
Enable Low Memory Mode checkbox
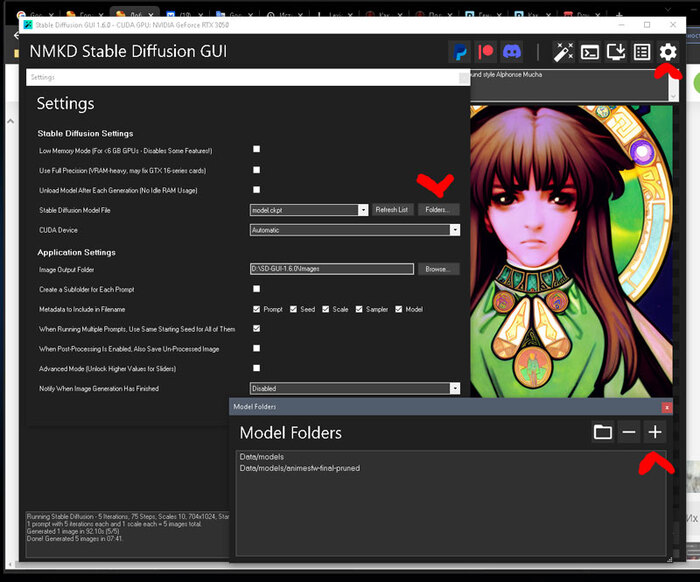(x=257, y=150)
